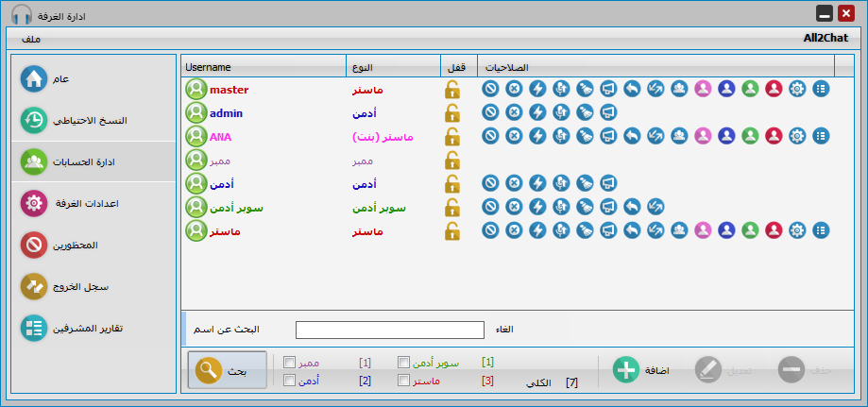Image resolution: width=868 pixels, height=407 pixels.
Task: Click the lock icon for admin account
Action: pyautogui.click(x=451, y=112)
